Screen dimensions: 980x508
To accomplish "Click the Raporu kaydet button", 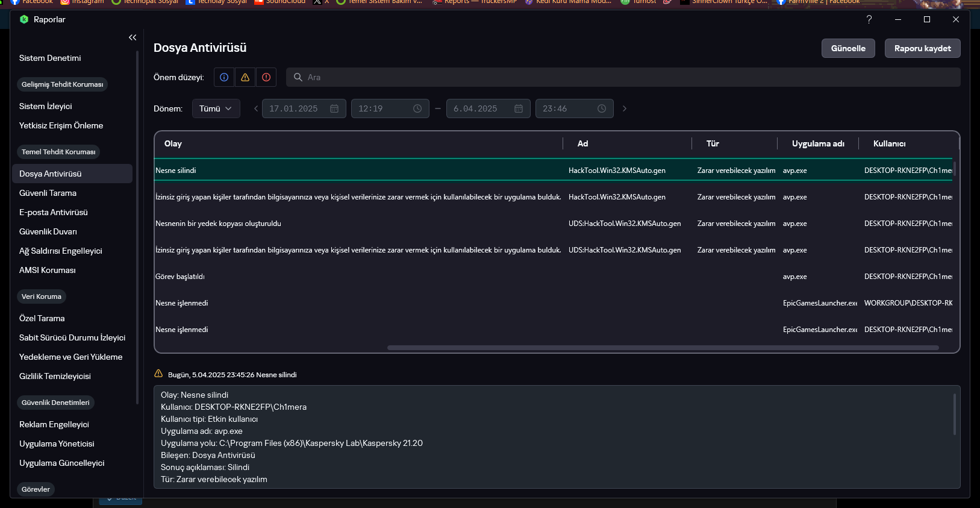I will tap(922, 48).
